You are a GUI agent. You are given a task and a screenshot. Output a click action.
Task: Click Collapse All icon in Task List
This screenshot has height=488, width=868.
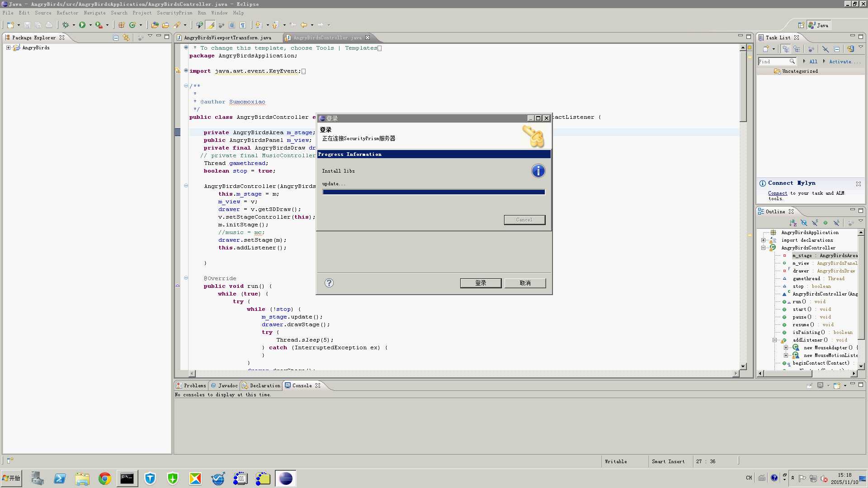[x=836, y=49]
